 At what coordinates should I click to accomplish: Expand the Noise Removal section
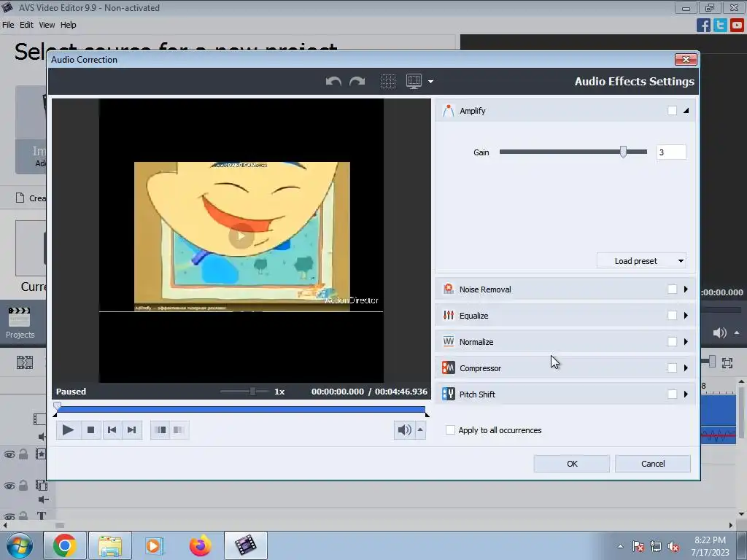coord(686,289)
